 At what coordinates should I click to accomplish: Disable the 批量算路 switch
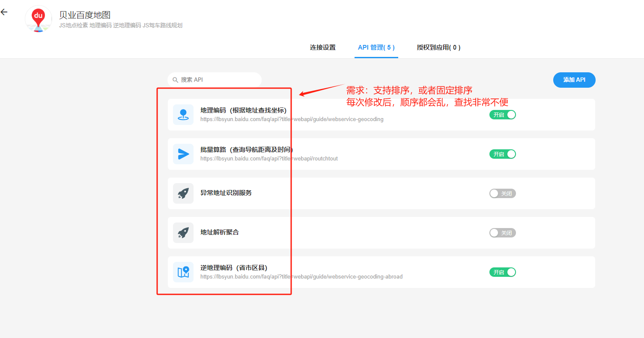point(503,154)
